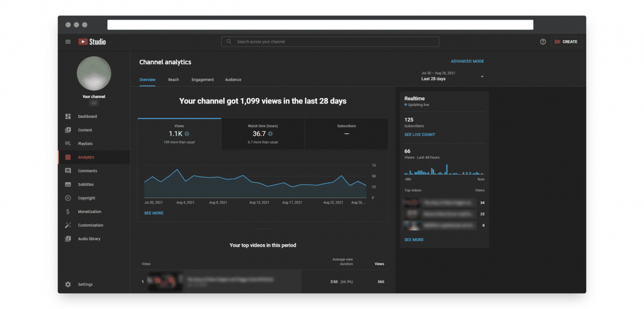Click the camera icon in the CREATE button
Image resolution: width=644 pixels, height=309 pixels.
pos(558,42)
